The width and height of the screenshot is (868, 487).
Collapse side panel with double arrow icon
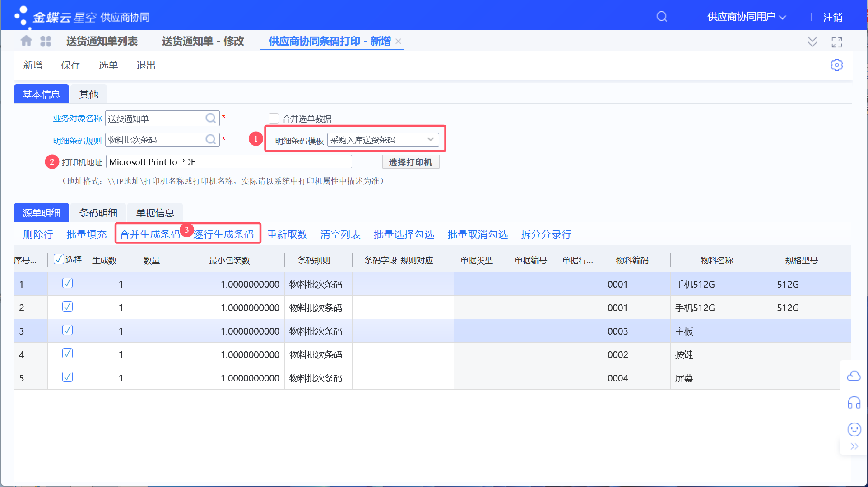pos(854,446)
